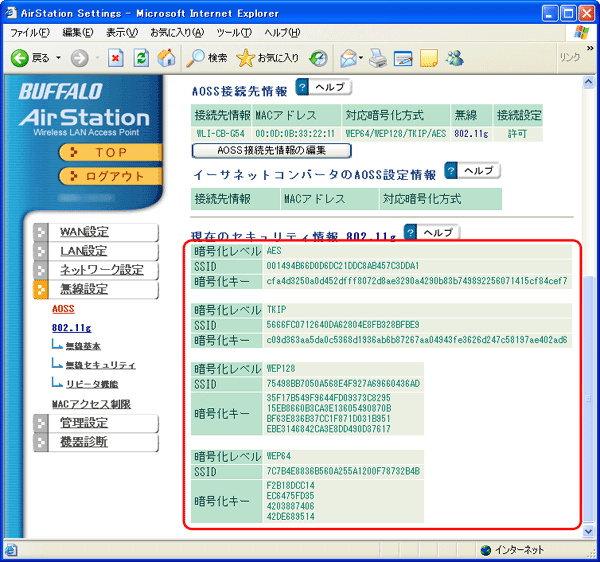The width and height of the screenshot is (600, 562).
Task: Click the WLI-CB-G54 device cell
Action: [x=221, y=134]
